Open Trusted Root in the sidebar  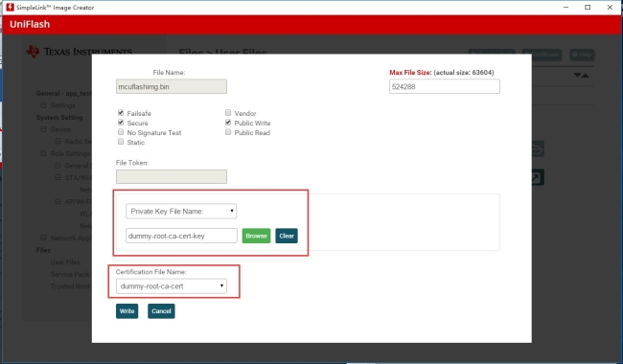coord(70,286)
